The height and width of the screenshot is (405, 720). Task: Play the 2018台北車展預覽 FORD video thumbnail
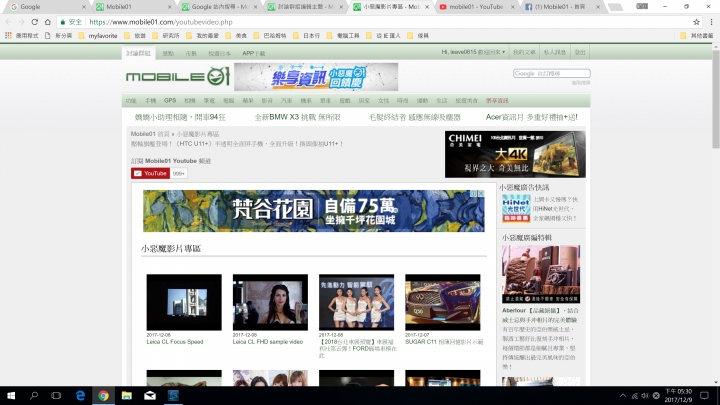click(x=356, y=302)
